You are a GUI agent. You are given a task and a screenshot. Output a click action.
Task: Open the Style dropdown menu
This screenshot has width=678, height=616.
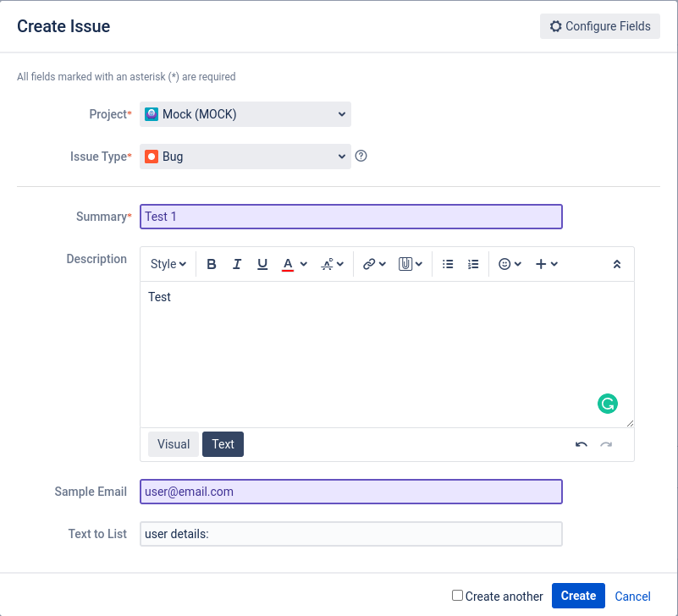(x=168, y=264)
